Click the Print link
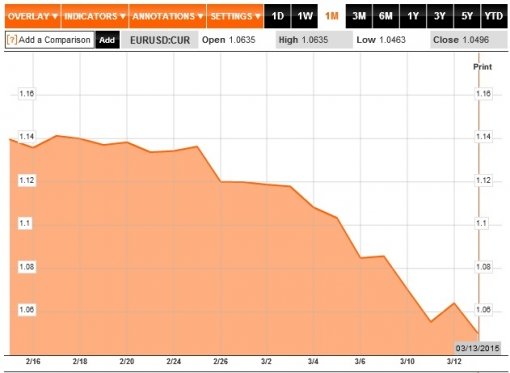This screenshot has width=510, height=373. [x=482, y=67]
